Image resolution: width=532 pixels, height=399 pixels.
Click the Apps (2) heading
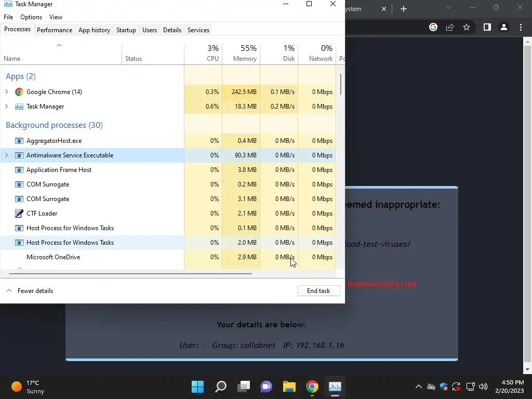[x=21, y=76]
